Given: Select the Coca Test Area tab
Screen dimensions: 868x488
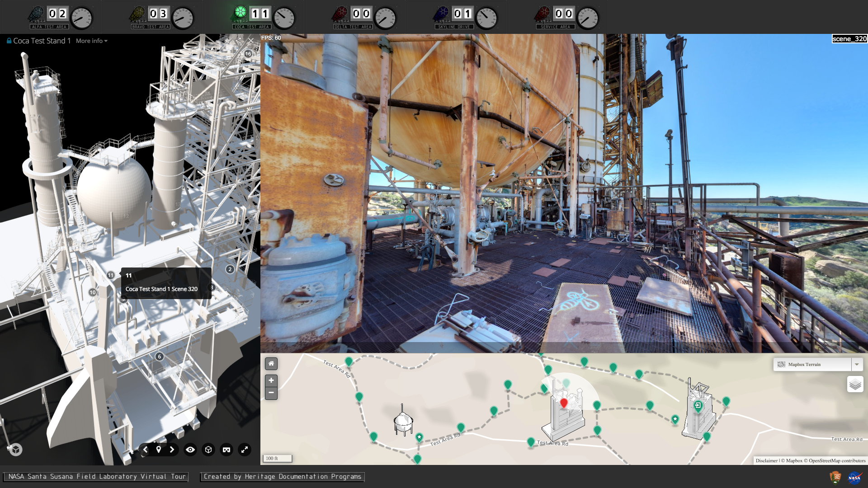Looking at the screenshot, I should [x=264, y=17].
